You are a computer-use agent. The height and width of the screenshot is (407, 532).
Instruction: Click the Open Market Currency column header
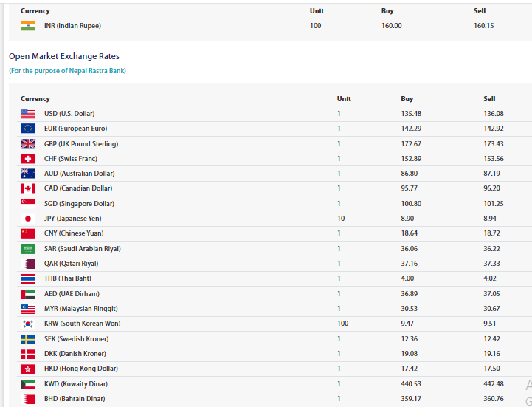35,99
